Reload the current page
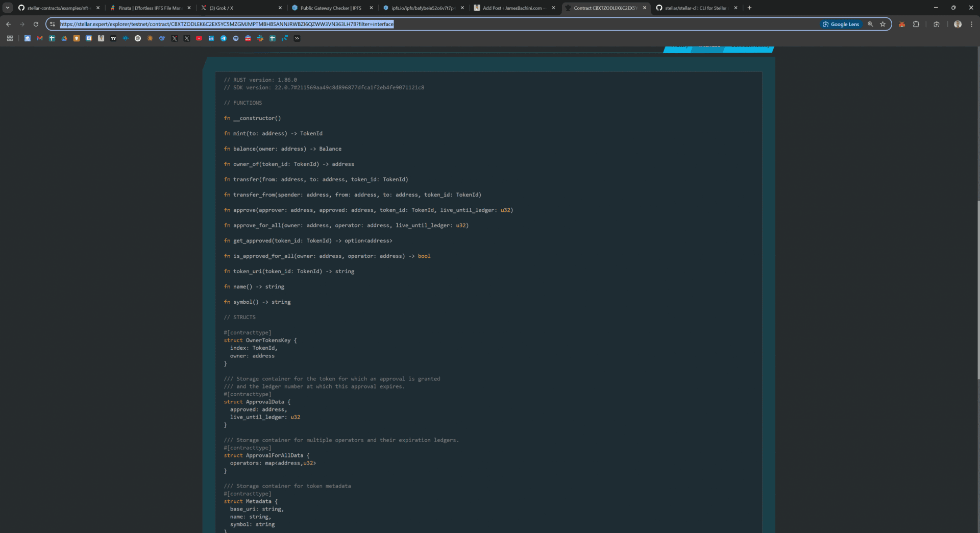The height and width of the screenshot is (533, 980). [x=36, y=24]
